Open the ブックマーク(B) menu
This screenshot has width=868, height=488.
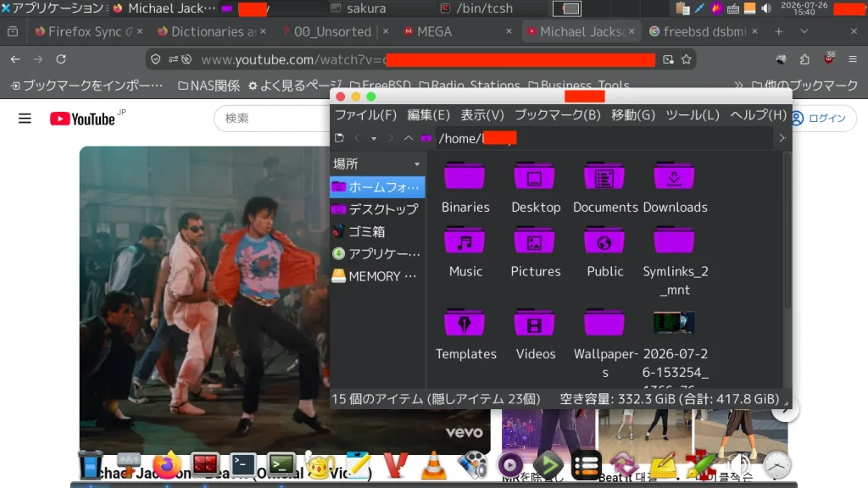[558, 114]
